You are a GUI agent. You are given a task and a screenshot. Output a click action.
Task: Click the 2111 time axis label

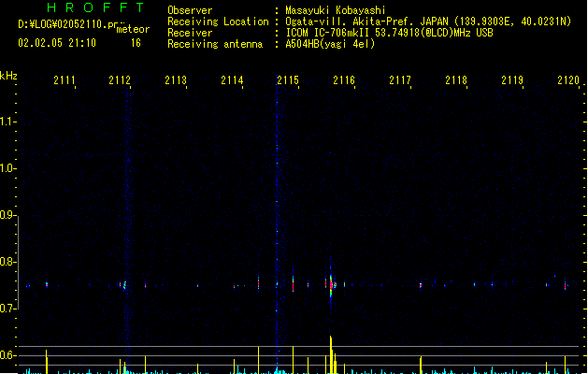coord(65,80)
